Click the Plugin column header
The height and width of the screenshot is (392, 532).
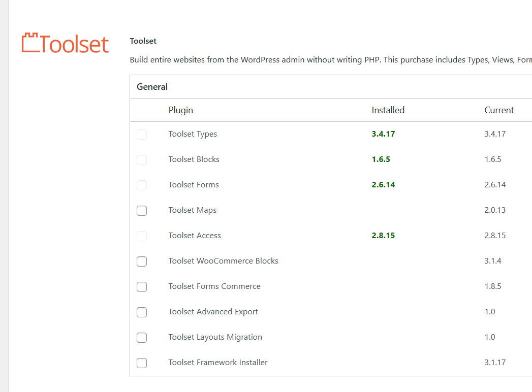click(x=180, y=110)
